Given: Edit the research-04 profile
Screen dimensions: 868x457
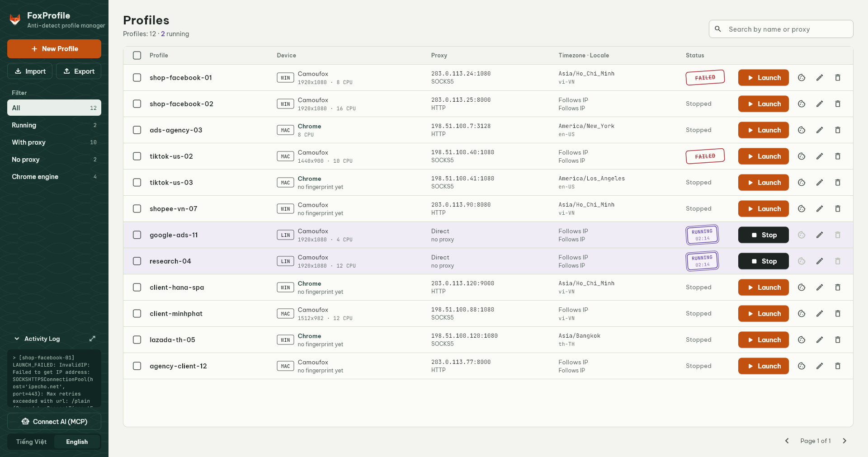Looking at the screenshot, I should [820, 261].
